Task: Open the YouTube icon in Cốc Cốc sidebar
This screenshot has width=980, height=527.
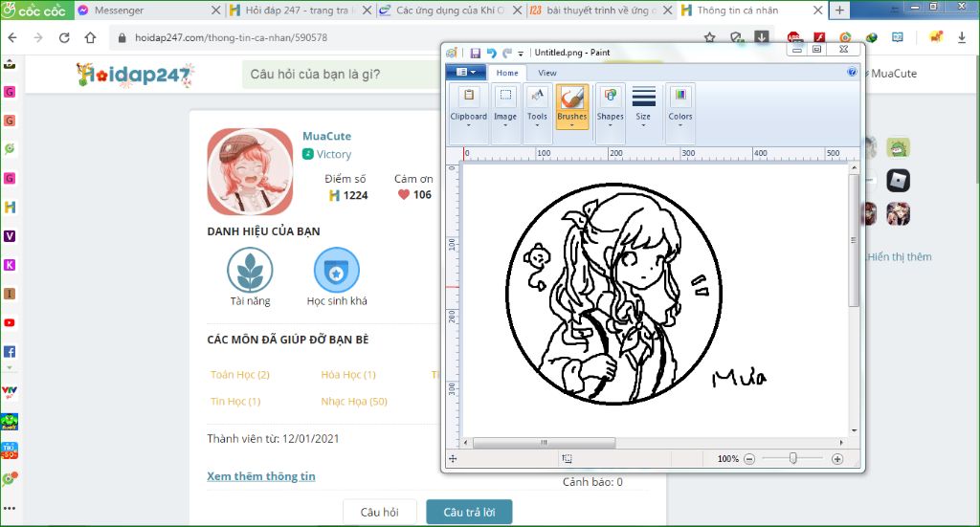Action: 10,323
